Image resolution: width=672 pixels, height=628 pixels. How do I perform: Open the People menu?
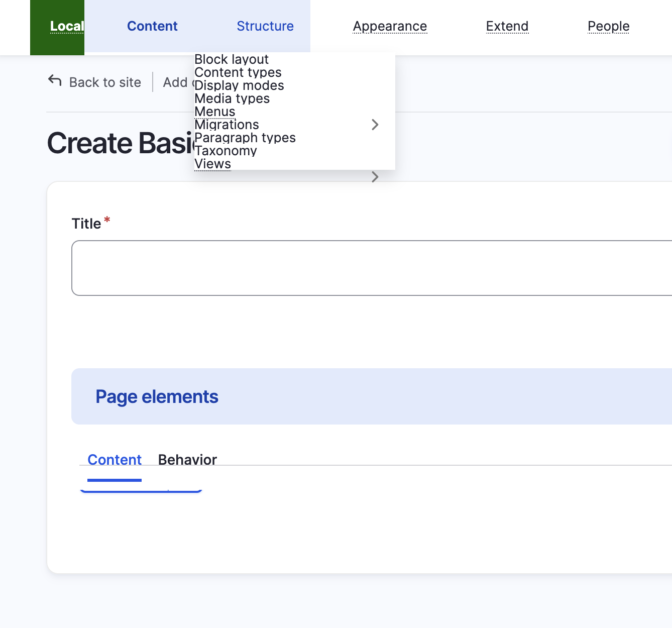(608, 26)
